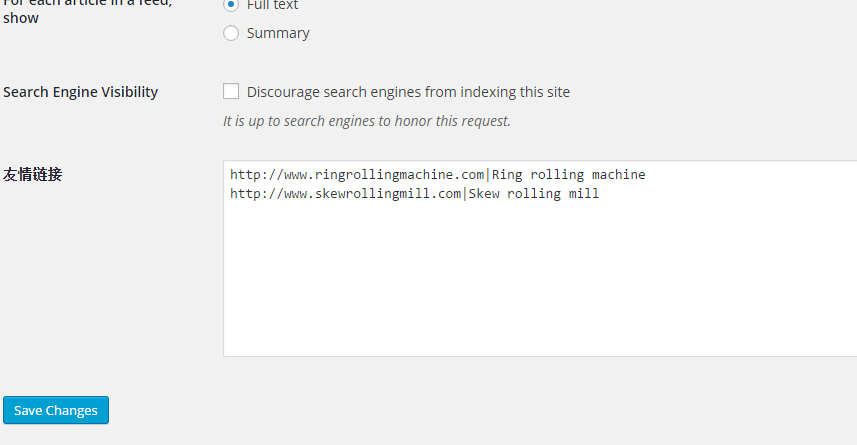Click the words Ring rolling machine
Screen dimensions: 857x445
click(x=568, y=175)
